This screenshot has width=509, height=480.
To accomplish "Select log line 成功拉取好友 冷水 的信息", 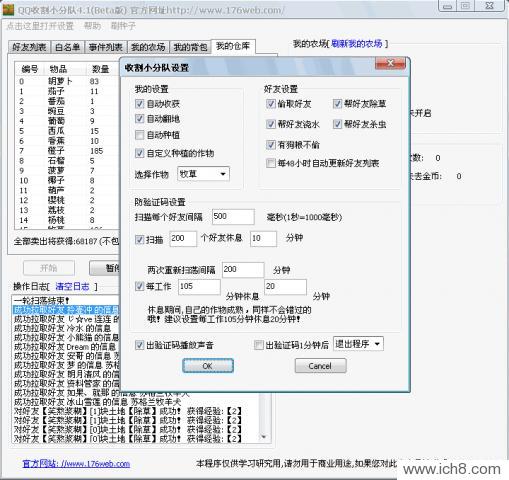I will coord(66,328).
